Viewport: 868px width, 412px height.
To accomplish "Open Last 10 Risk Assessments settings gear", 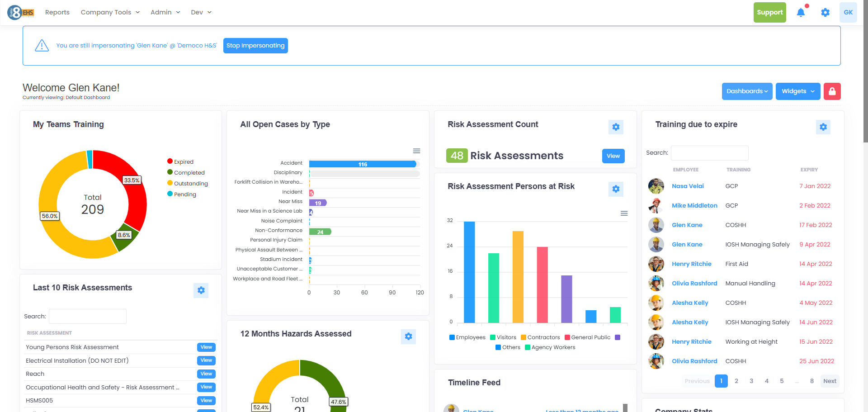I will click(x=201, y=290).
